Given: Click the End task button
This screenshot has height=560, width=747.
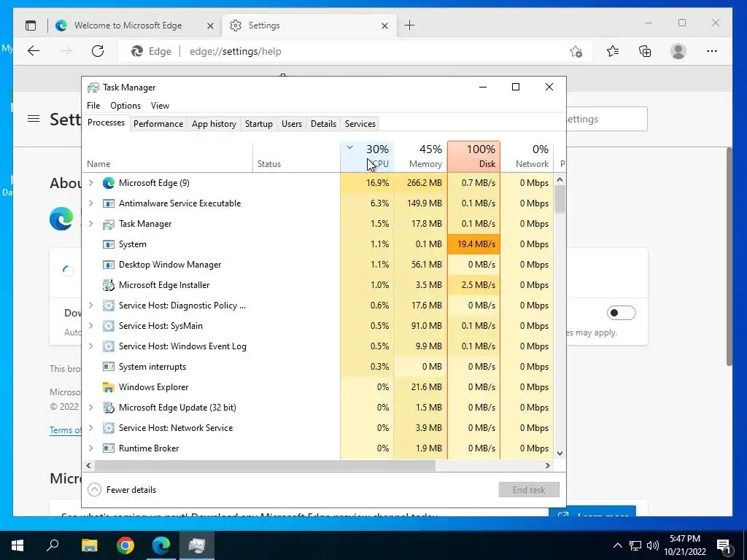Looking at the screenshot, I should coord(529,490).
